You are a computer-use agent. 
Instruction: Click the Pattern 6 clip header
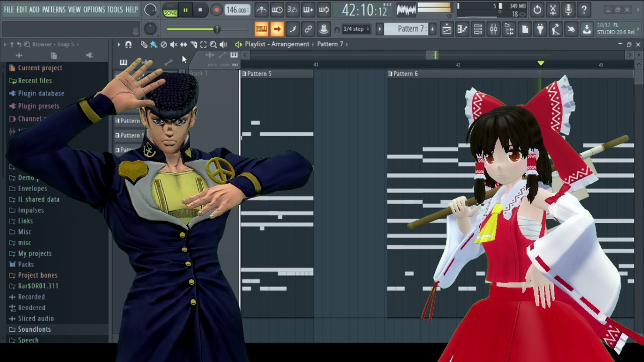[510, 73]
